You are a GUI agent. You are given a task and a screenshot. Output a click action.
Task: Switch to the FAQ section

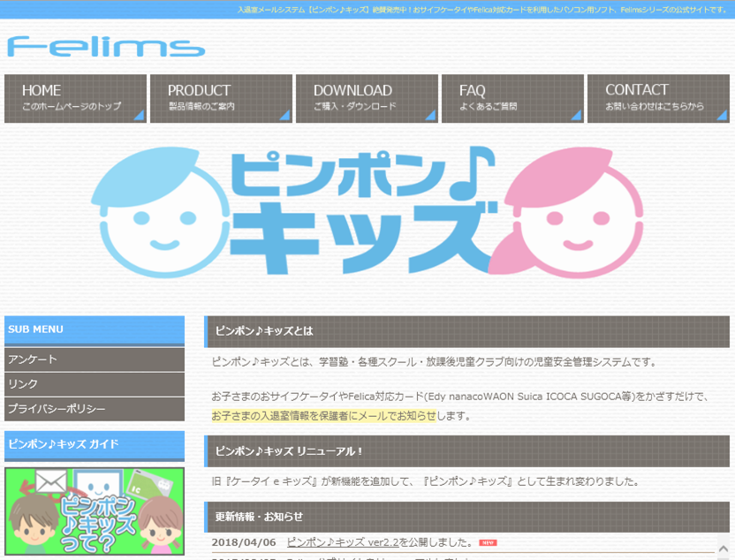click(512, 98)
